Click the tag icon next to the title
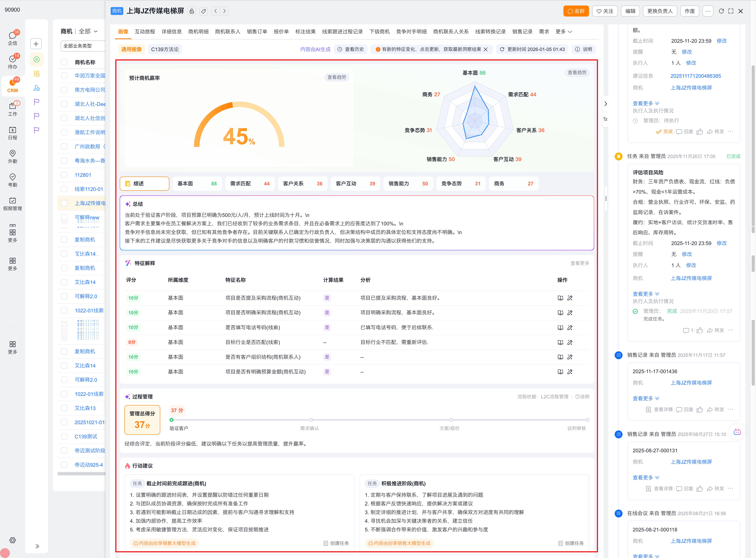 click(203, 11)
